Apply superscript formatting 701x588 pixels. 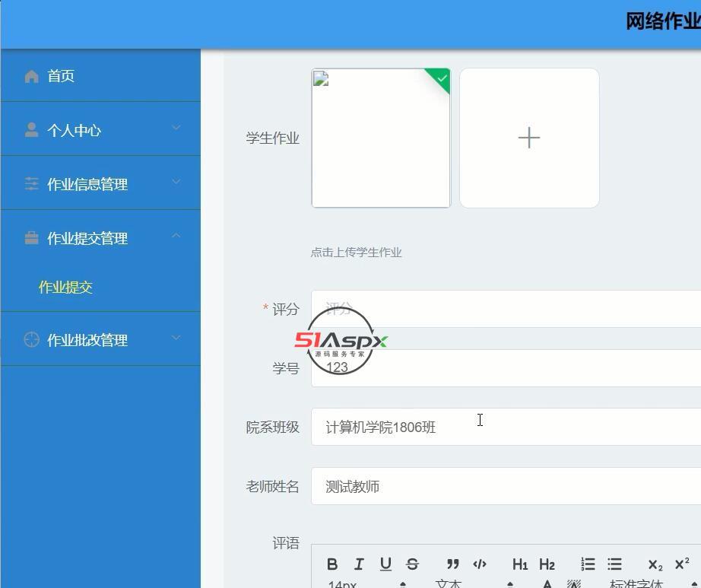click(682, 564)
